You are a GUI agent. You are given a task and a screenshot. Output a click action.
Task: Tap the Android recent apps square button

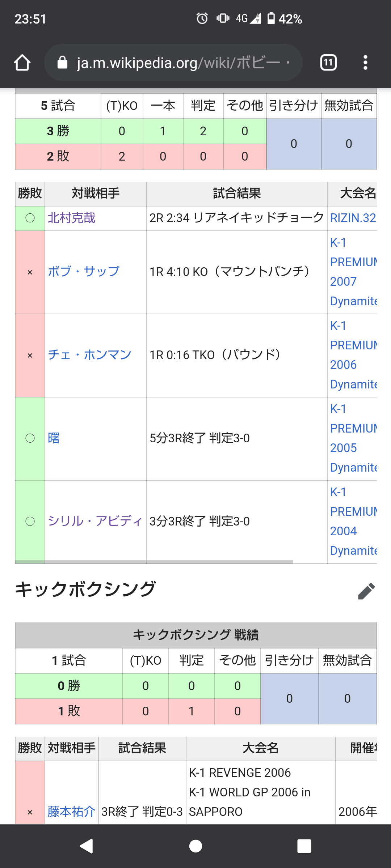click(x=304, y=846)
